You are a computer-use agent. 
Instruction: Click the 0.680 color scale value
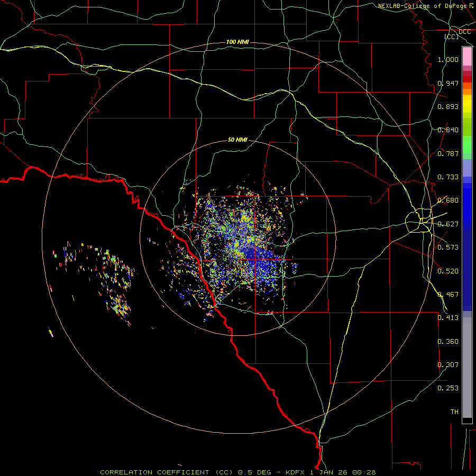pyautogui.click(x=448, y=200)
